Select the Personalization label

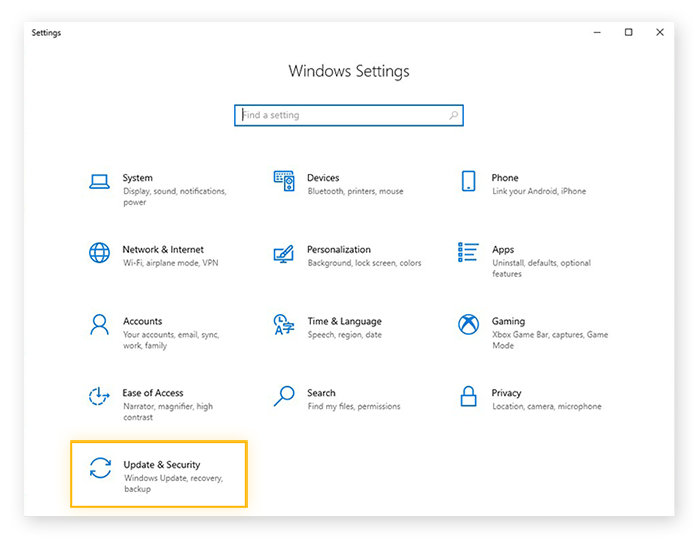click(339, 250)
